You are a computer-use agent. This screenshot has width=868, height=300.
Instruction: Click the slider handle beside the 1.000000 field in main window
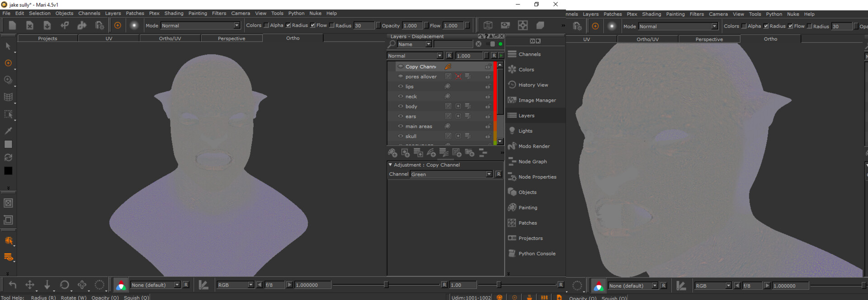pyautogui.click(x=386, y=285)
